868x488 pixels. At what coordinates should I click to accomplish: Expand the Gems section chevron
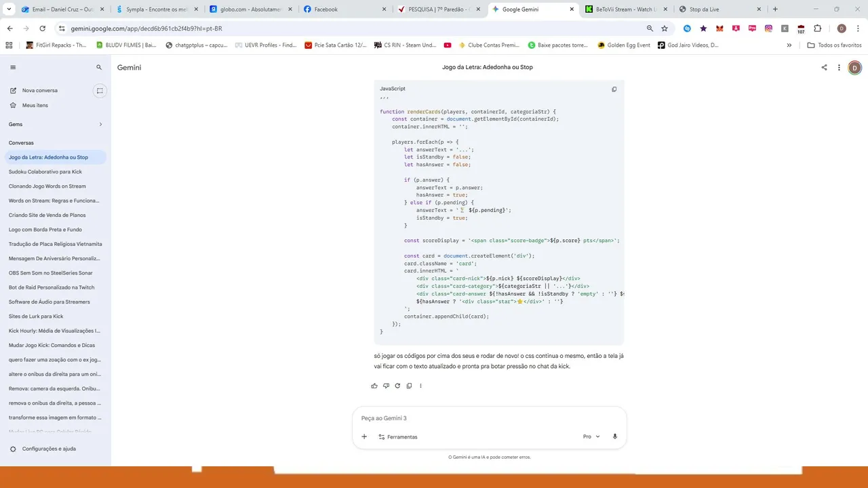click(100, 124)
